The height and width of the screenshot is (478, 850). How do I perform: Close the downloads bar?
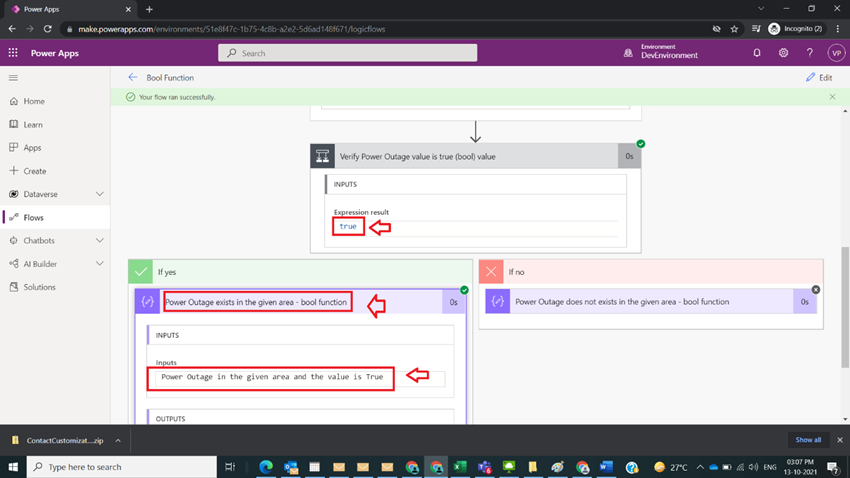click(x=840, y=440)
